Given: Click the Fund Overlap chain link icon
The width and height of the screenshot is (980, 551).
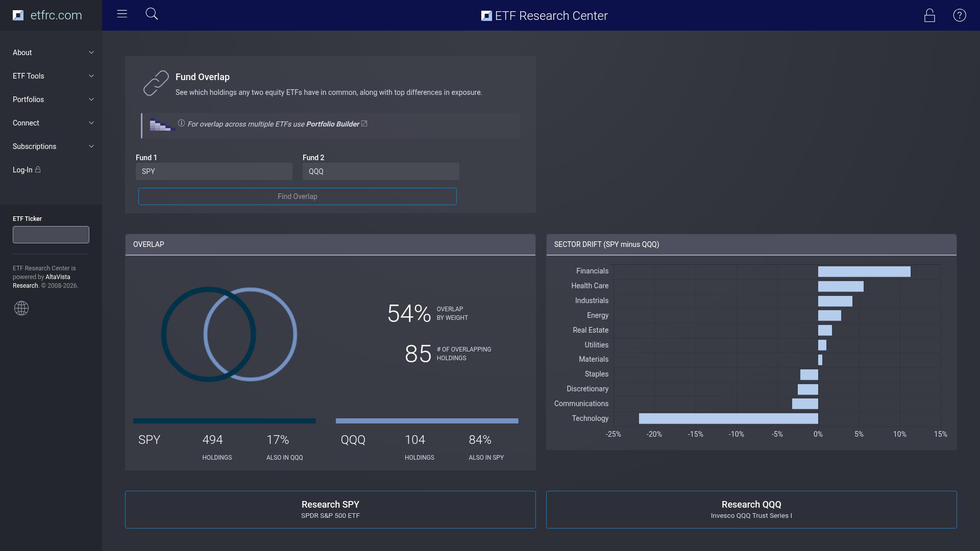Looking at the screenshot, I should (156, 83).
